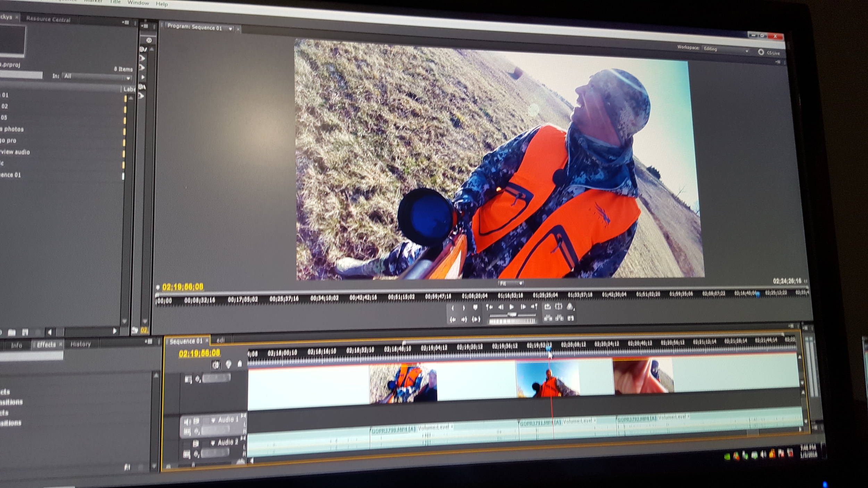Open Show Keyframes menu on video track

point(198,379)
